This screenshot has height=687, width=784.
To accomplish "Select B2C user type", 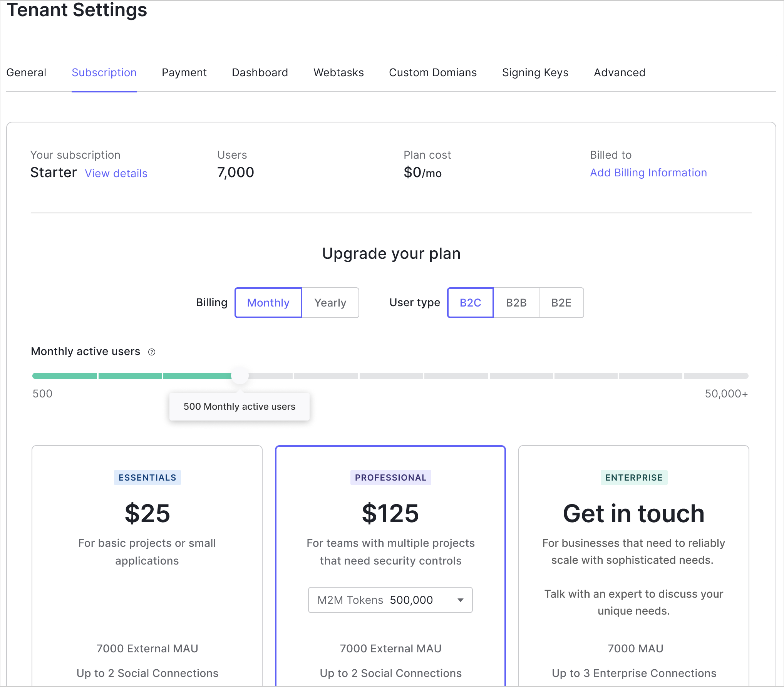I will click(x=470, y=303).
